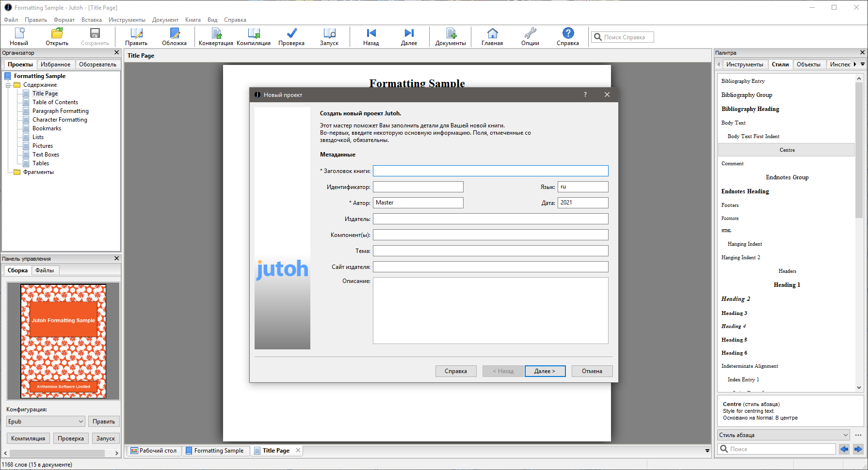Open the Стиль абзаца dropdown

click(784, 435)
